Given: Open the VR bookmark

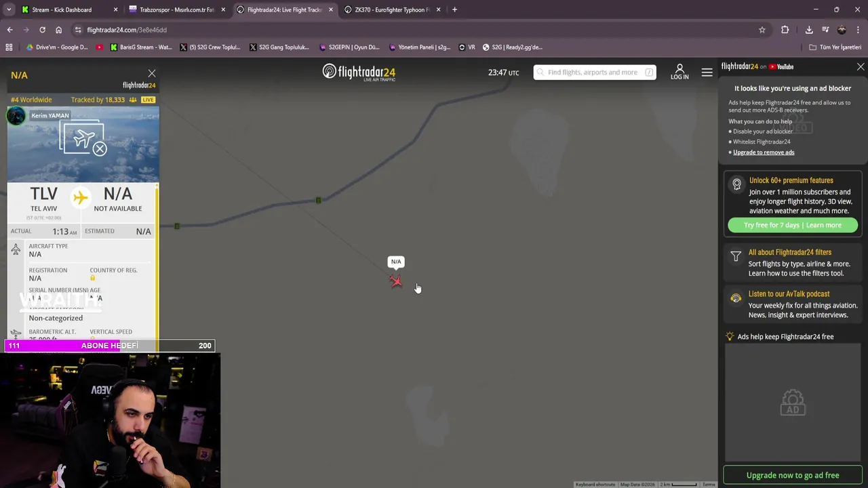Looking at the screenshot, I should point(467,47).
